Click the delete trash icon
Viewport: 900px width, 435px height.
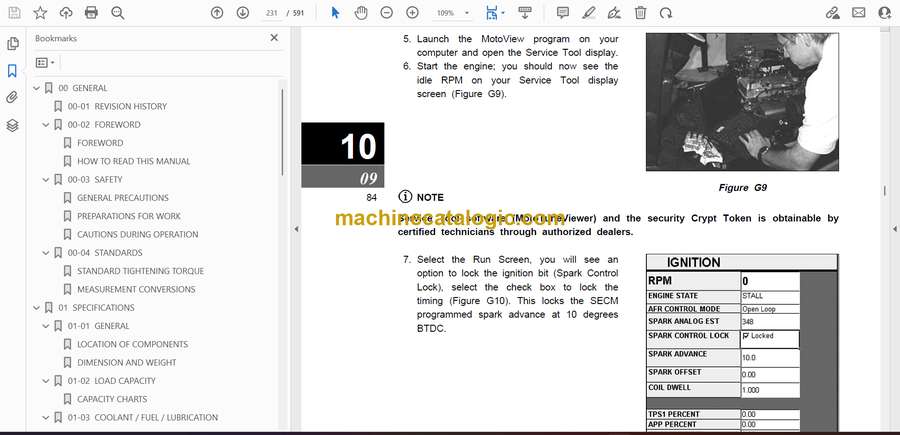[640, 13]
